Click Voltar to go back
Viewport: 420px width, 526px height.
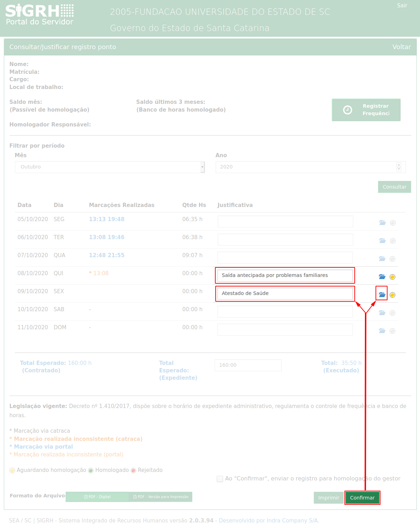[x=401, y=47]
